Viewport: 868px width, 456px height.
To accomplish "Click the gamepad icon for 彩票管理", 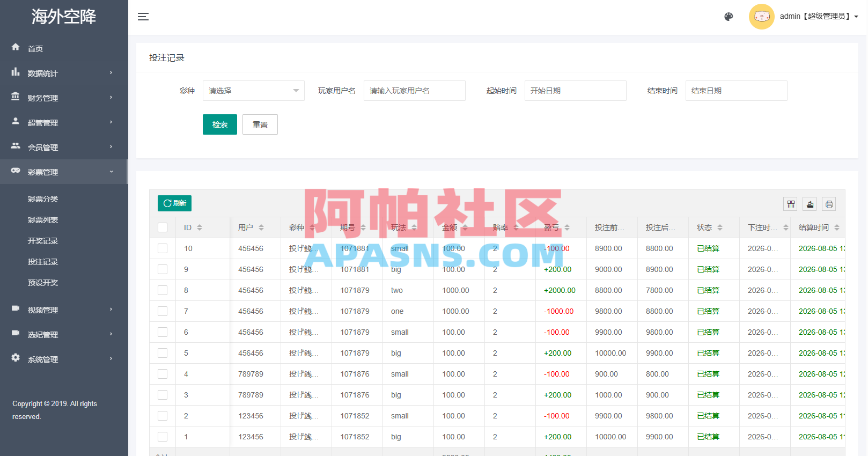I will click(x=16, y=171).
